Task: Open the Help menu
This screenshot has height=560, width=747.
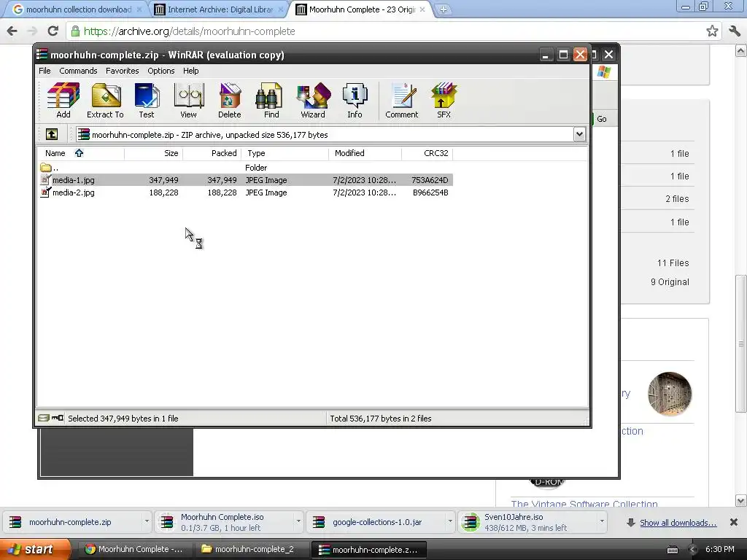Action: click(x=190, y=71)
